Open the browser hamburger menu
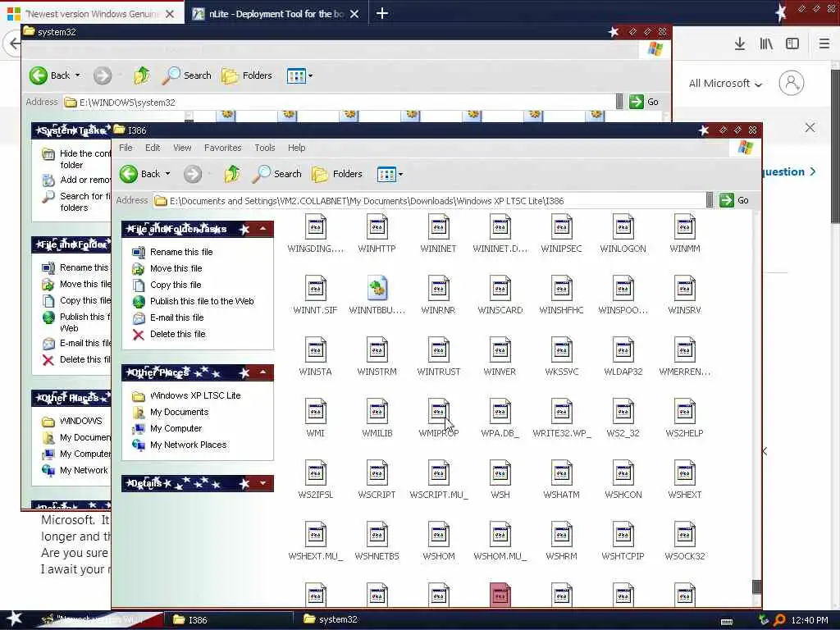 [824, 44]
